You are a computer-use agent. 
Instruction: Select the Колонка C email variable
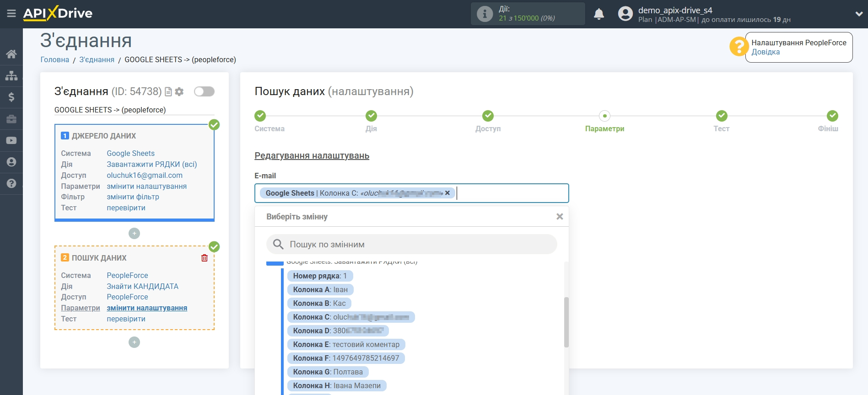(x=351, y=317)
